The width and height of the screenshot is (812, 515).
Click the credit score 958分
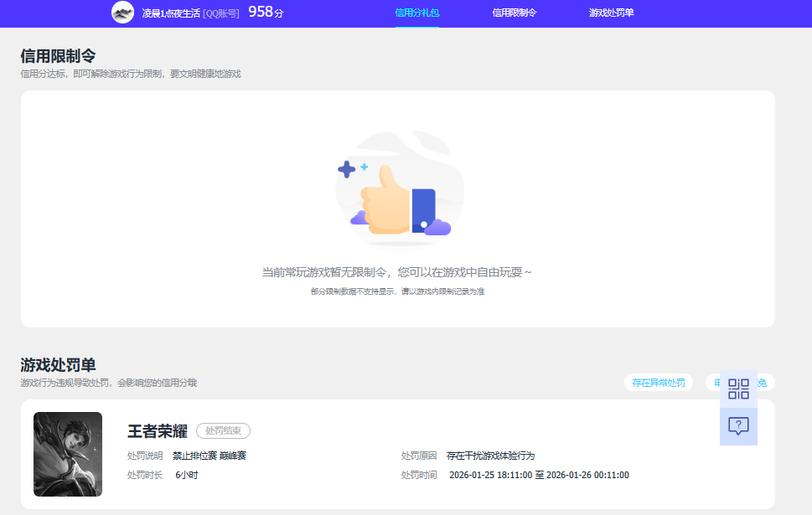coord(266,12)
